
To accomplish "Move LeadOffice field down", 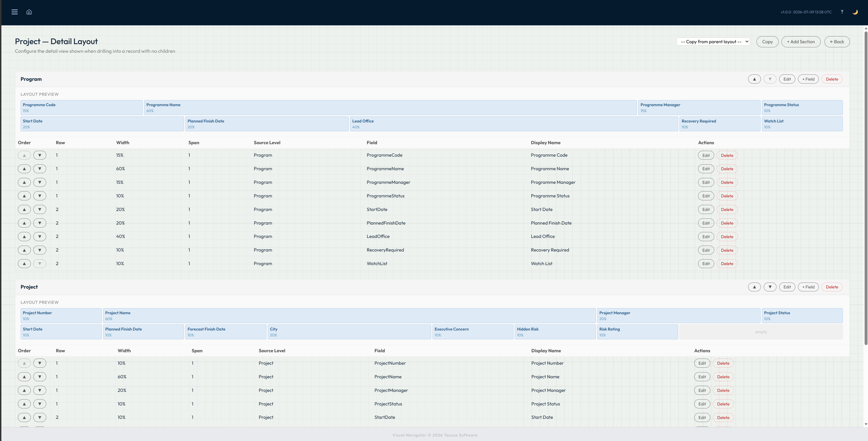I will click(x=40, y=236).
